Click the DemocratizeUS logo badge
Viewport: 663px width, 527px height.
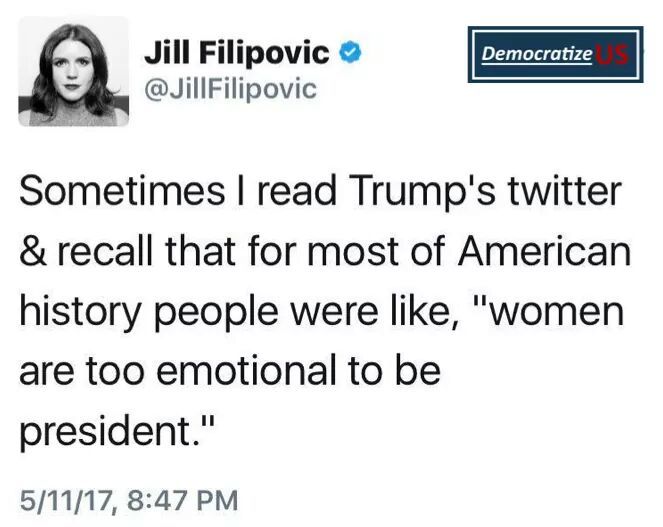[554, 54]
